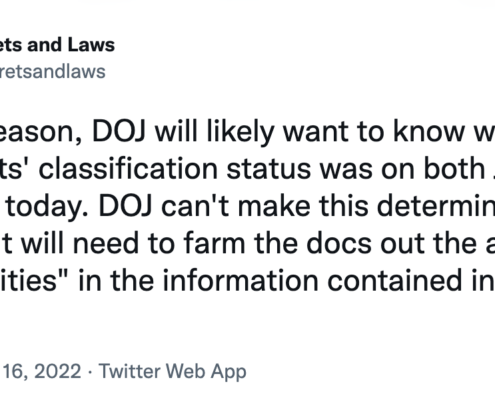Click "can't" in the third tweet line
The width and height of the screenshot is (495, 400).
[195, 206]
